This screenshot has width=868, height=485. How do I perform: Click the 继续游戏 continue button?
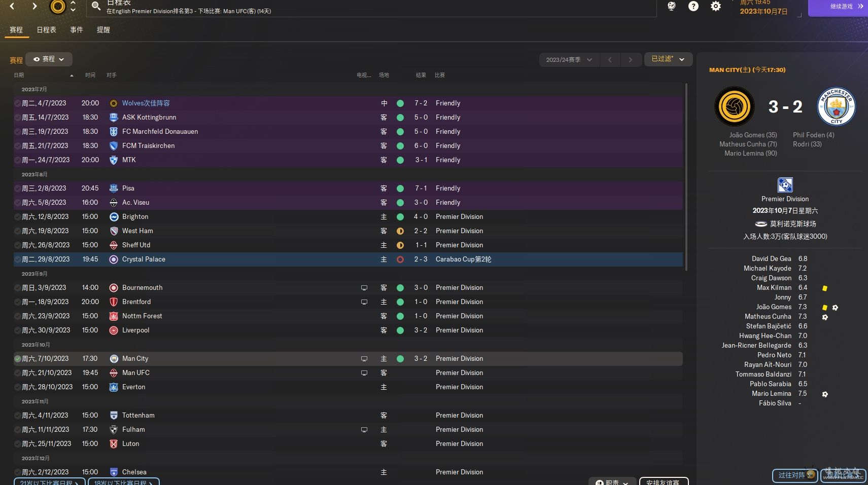(838, 8)
